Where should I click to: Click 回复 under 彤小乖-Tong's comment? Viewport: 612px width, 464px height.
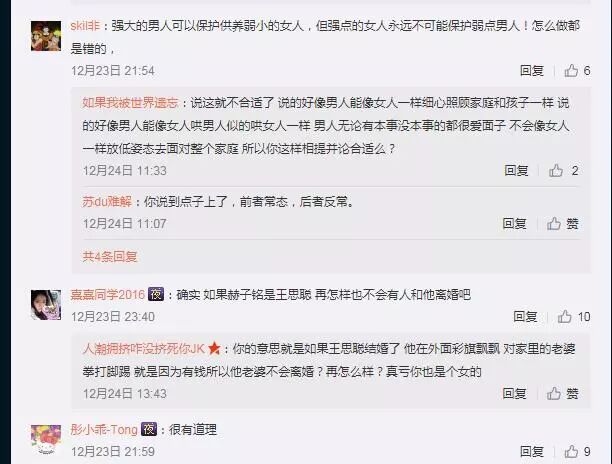[x=532, y=452]
